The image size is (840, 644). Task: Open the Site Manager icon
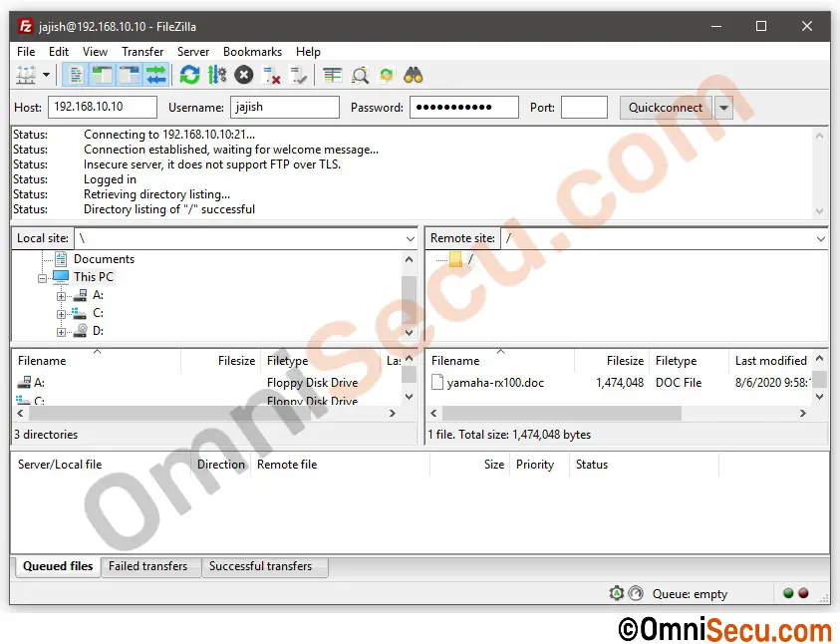coord(26,75)
